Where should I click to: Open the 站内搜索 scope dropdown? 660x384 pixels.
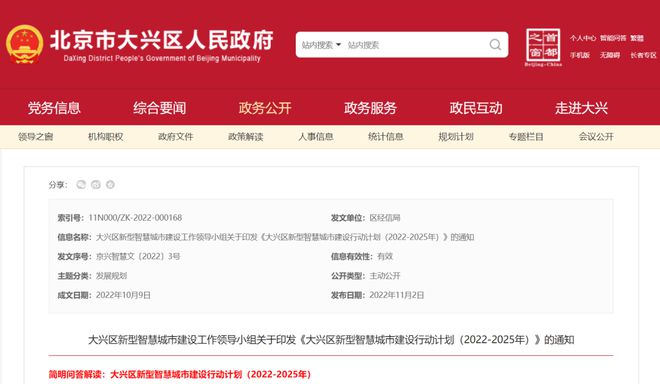coord(321,45)
